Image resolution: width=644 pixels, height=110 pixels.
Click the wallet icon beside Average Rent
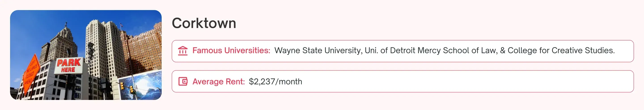(x=183, y=82)
